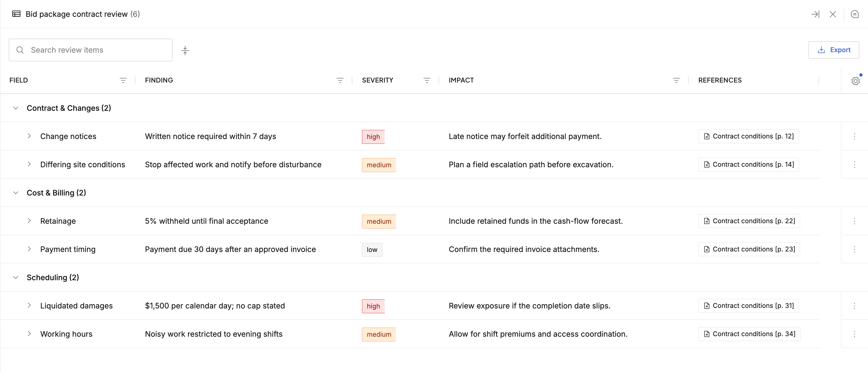The width and height of the screenshot is (868, 372).
Task: Click the collapse-panel arrow icon in the header
Action: click(x=815, y=14)
